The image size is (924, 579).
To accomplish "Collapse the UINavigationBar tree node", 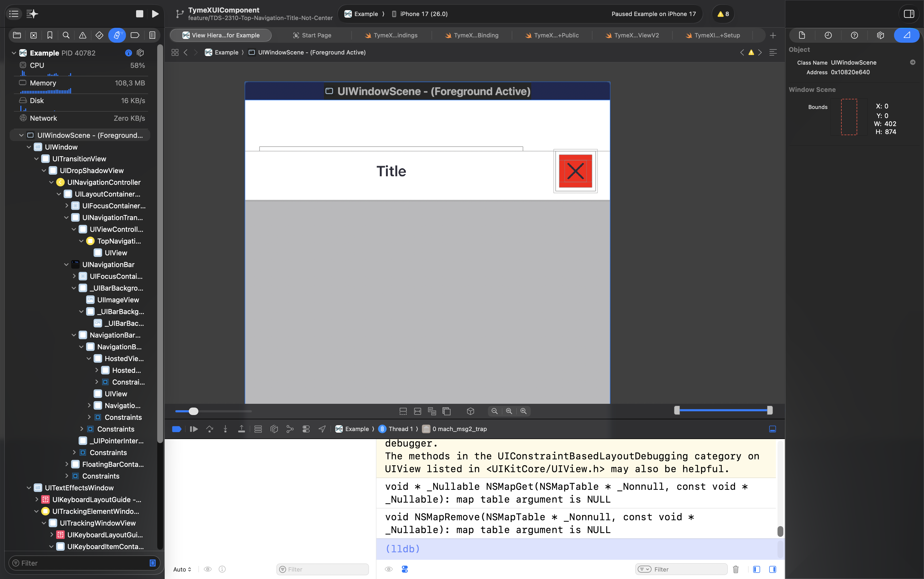I will 66,265.
